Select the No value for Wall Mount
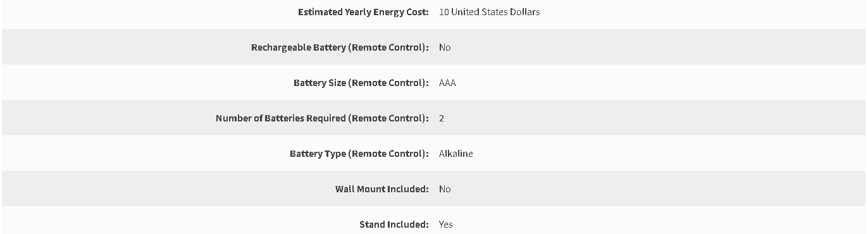The width and height of the screenshot is (868, 234). [x=445, y=189]
